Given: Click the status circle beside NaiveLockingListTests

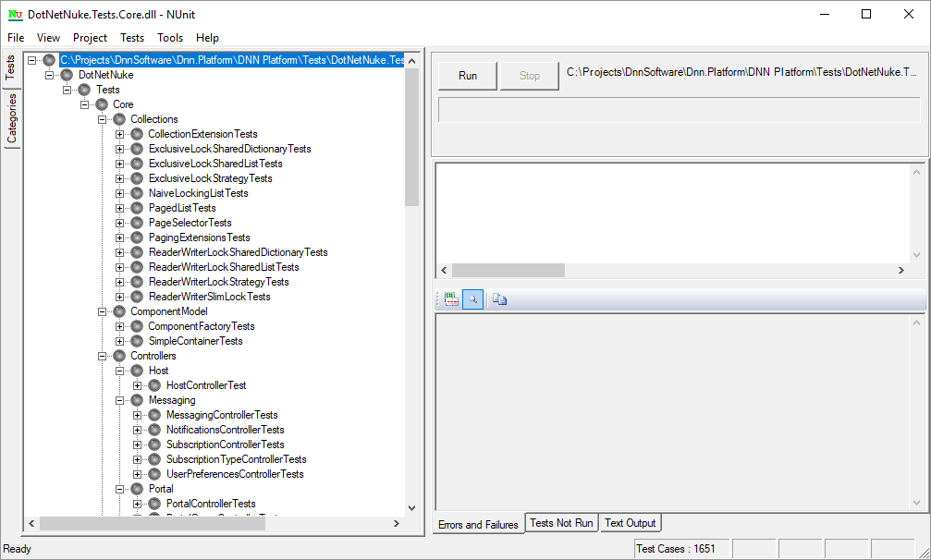Looking at the screenshot, I should point(137,193).
